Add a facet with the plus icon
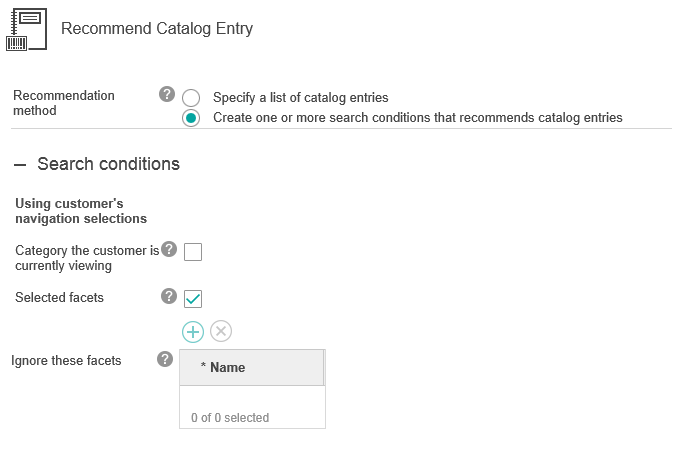 (x=193, y=331)
